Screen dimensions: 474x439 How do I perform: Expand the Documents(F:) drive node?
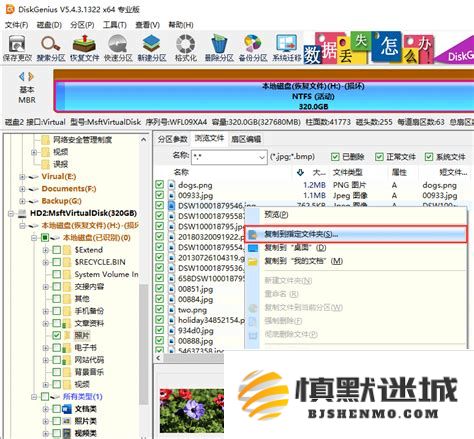pyautogui.click(x=22, y=189)
